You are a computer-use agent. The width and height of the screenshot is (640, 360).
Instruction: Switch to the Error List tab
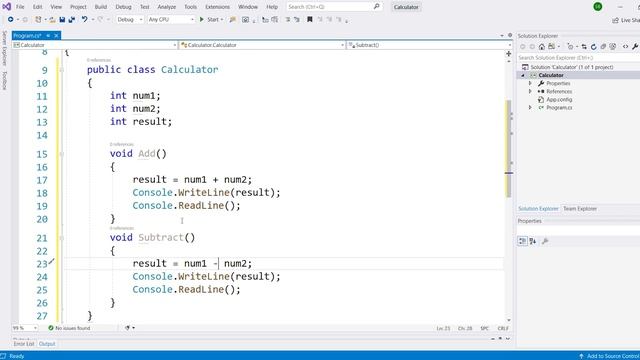click(24, 344)
